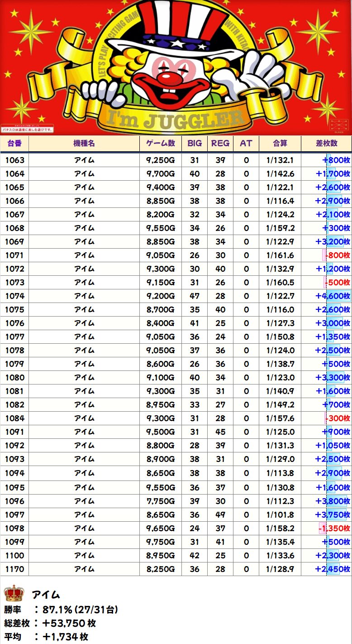Click the +2,300枚 value in row 1100
Viewport: 352px width, 644px height.
coord(333,555)
